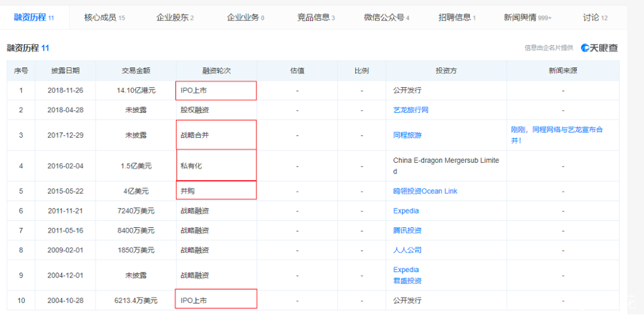This screenshot has height=318, width=644.
Task: Click the 估值 column header
Action: click(x=298, y=70)
